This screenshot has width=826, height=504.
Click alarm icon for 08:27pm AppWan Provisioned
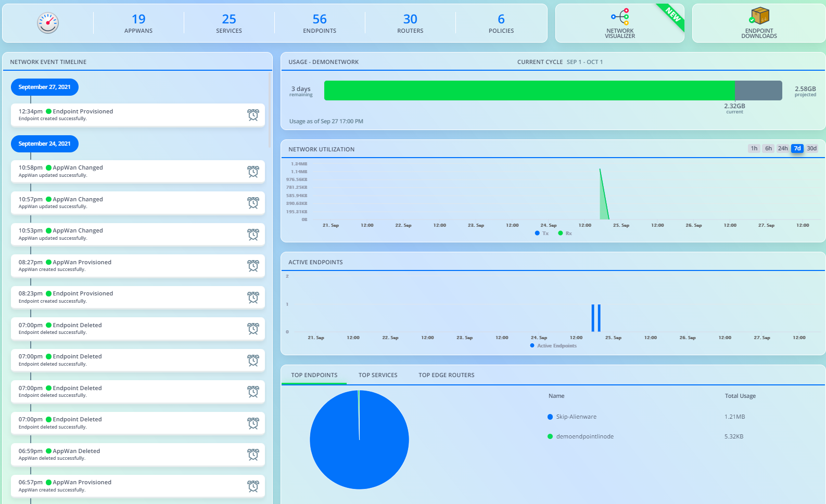click(x=253, y=266)
